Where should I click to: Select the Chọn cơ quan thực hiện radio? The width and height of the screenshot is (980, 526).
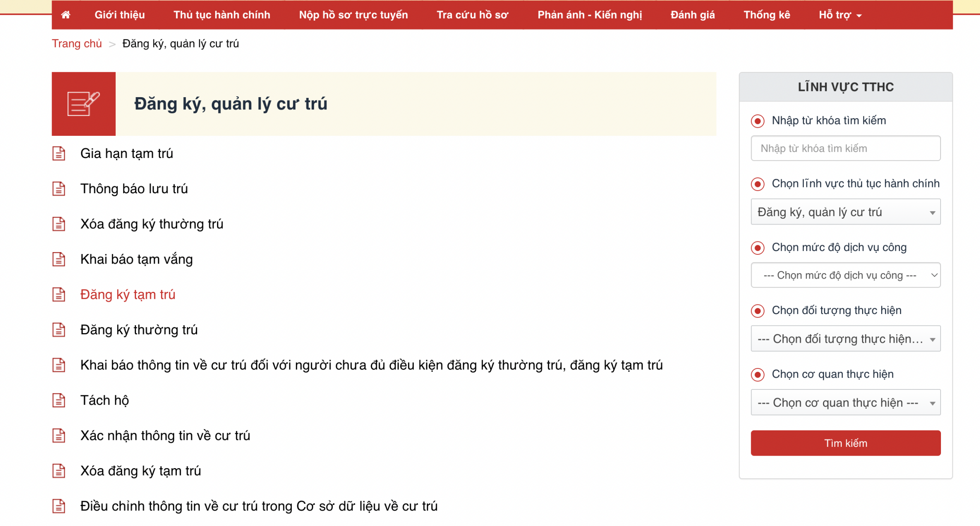[x=757, y=374]
